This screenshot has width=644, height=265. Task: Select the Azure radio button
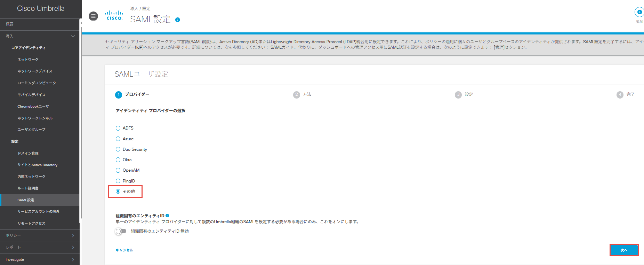coord(118,139)
